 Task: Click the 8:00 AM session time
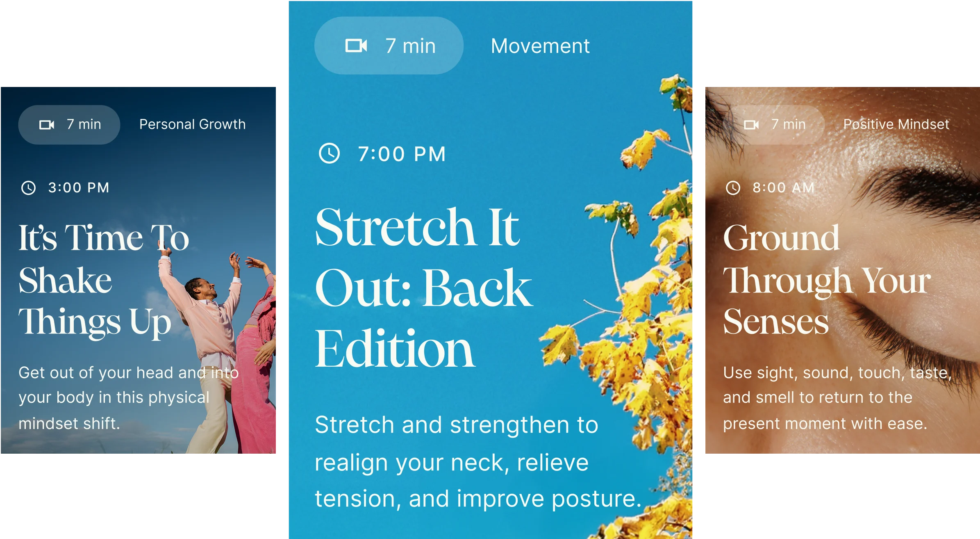coord(783,188)
